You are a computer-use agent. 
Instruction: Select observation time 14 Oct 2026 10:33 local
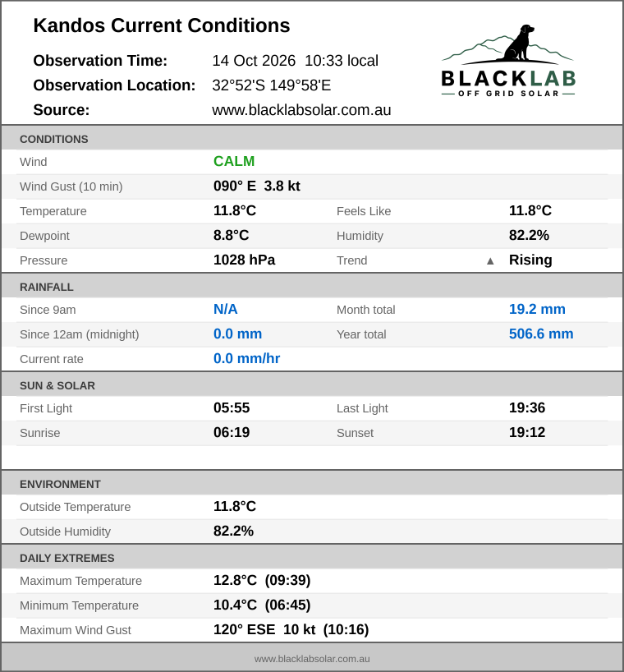click(x=295, y=61)
